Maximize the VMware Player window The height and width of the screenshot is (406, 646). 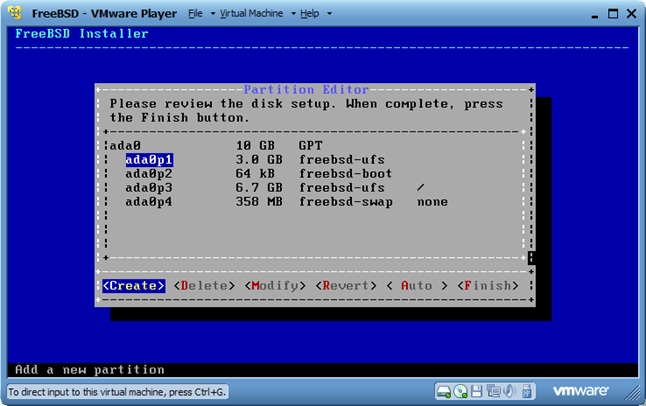click(613, 14)
